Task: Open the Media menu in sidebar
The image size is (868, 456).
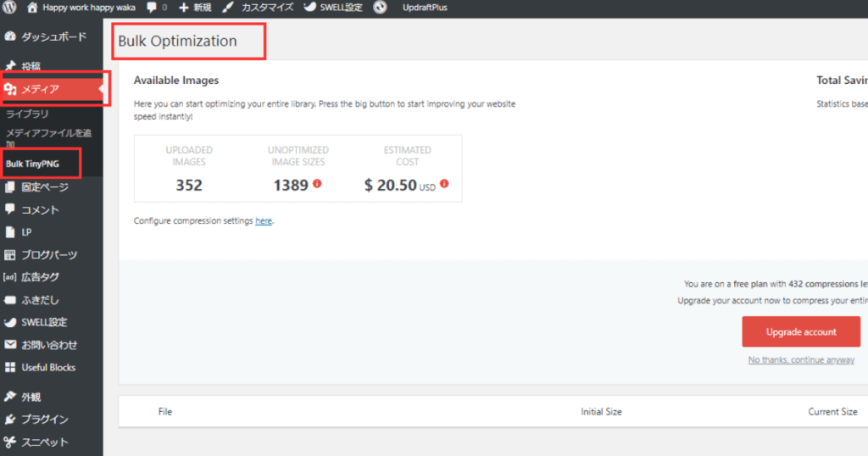Action: [41, 89]
